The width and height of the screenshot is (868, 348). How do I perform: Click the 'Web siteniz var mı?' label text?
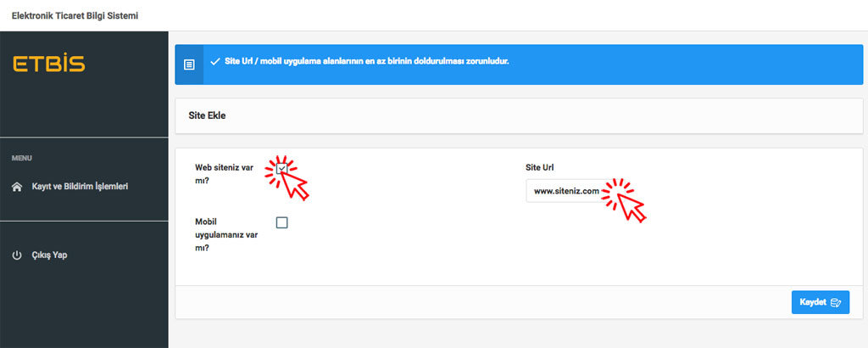click(x=225, y=173)
